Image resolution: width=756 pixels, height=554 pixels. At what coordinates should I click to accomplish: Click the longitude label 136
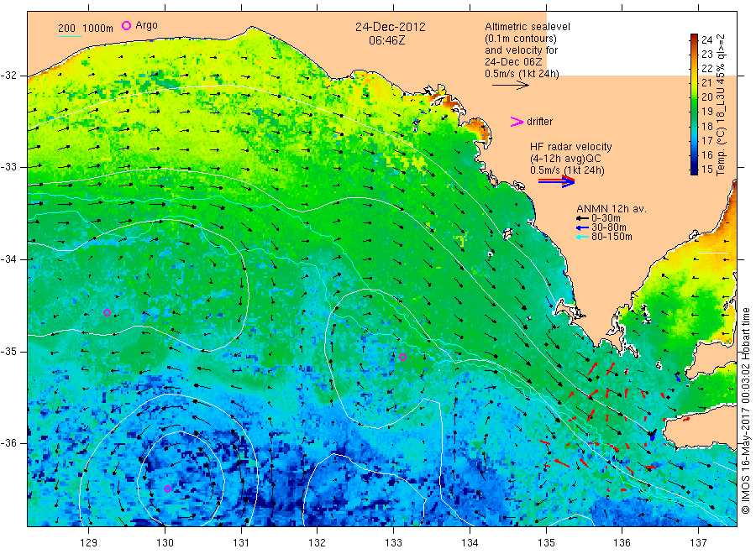point(622,543)
